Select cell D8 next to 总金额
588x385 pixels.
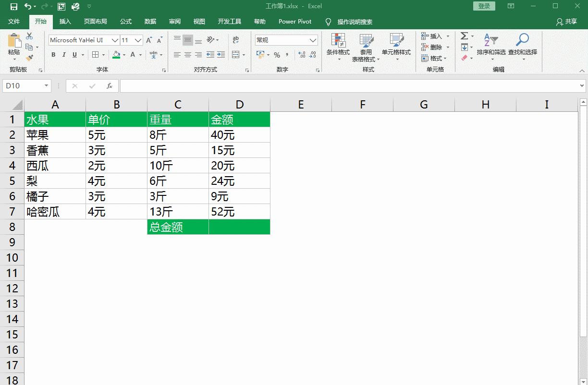[x=239, y=227]
